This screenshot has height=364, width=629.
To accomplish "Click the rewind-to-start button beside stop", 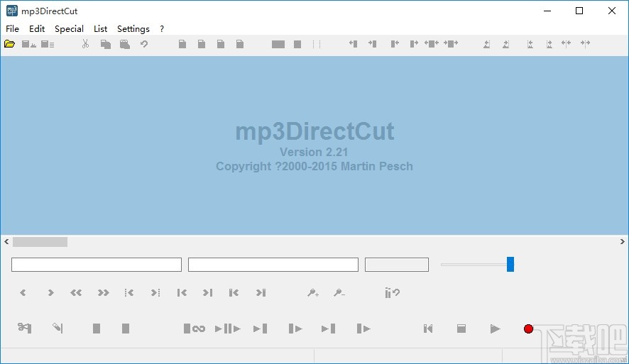I will click(428, 329).
